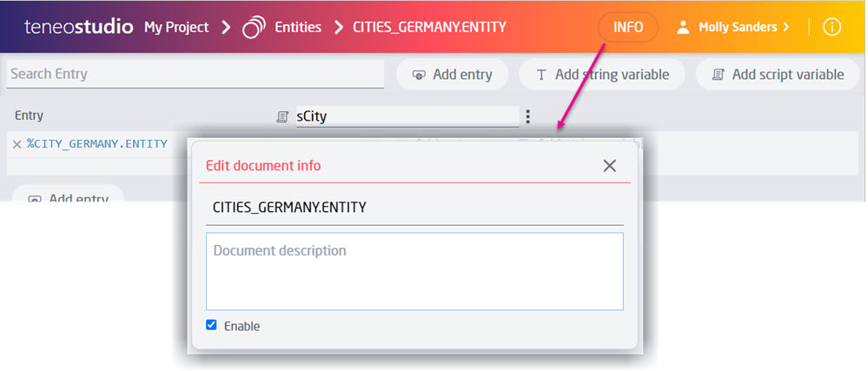Click the Entities circles icon in breadcrumb

click(254, 28)
